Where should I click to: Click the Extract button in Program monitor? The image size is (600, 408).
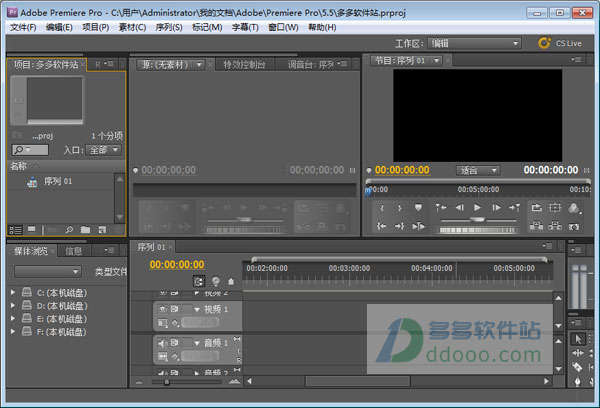click(555, 226)
